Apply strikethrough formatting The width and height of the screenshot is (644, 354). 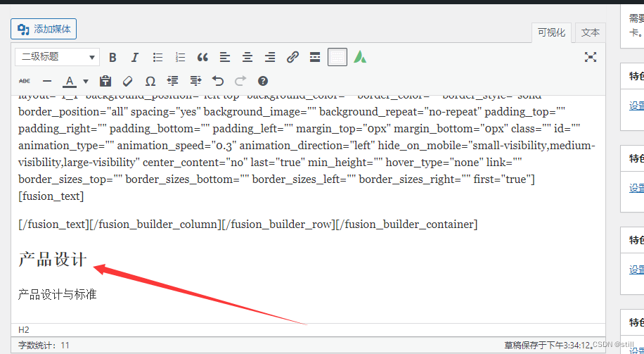point(25,81)
